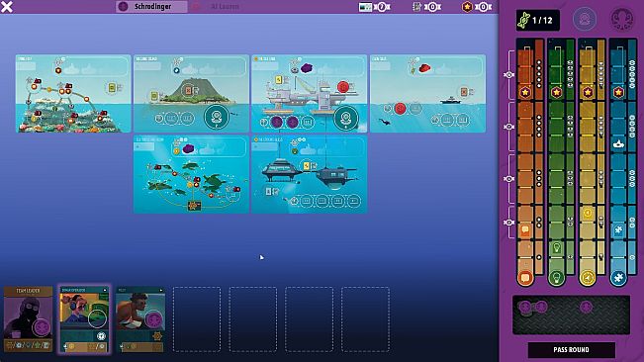Click the player avatar icon in side panel
This screenshot has height=362, width=644.
click(x=585, y=20)
